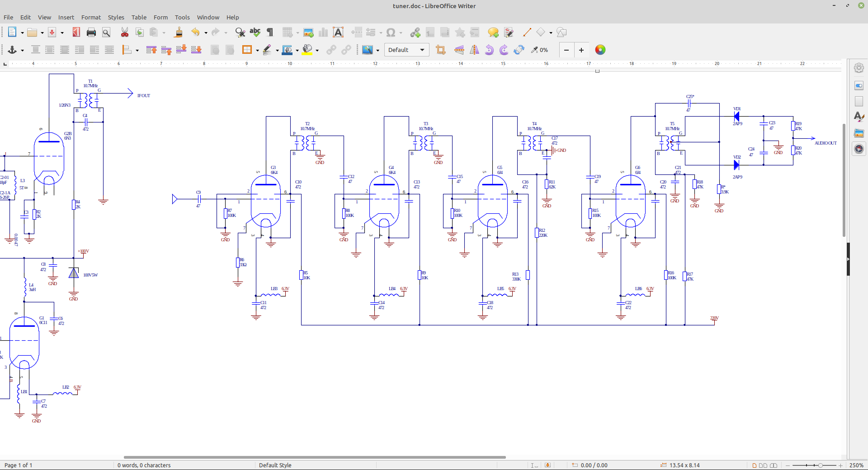Decrease transparency with minus button
The height and width of the screenshot is (470, 868).
click(x=566, y=50)
